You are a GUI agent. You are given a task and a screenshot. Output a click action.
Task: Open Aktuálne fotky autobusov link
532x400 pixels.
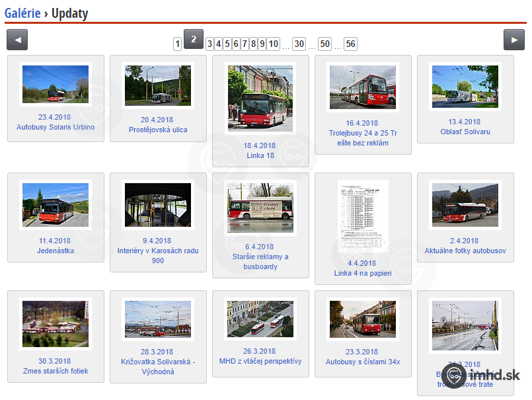click(x=465, y=251)
